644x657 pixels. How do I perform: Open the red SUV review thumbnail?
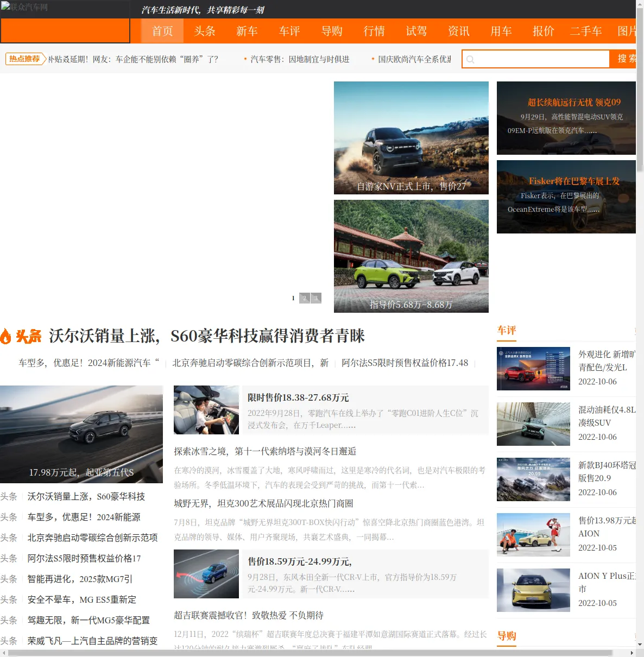pyautogui.click(x=533, y=369)
